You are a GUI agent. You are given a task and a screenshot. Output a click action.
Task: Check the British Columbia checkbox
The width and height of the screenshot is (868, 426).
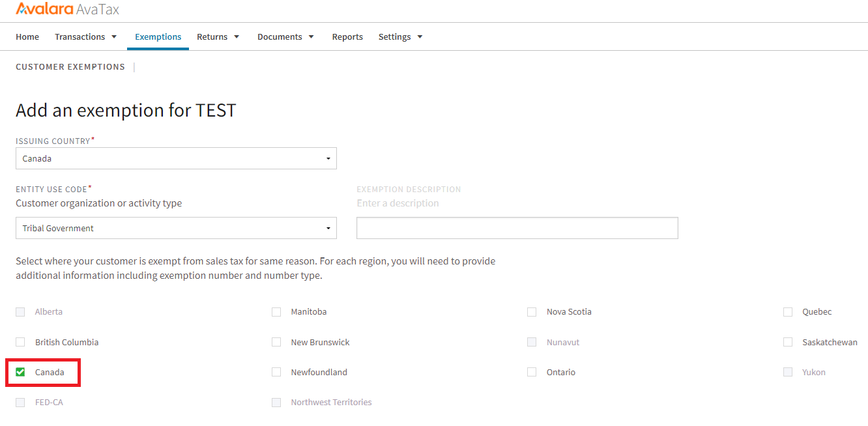(20, 342)
